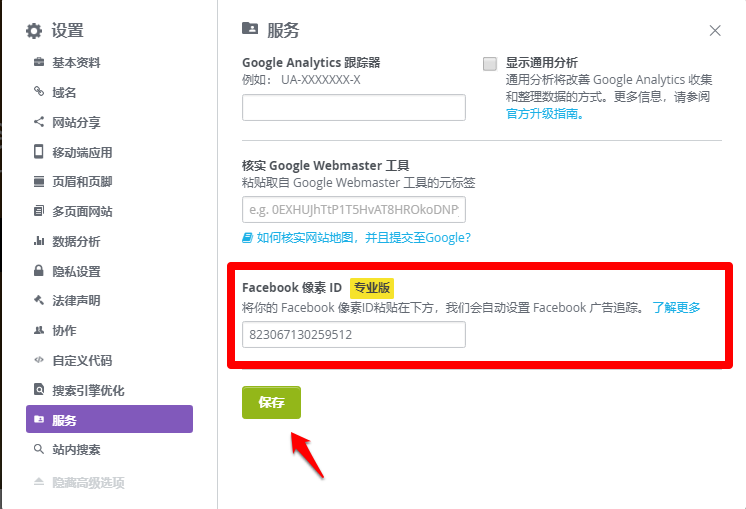Image resolution: width=746 pixels, height=509 pixels.
Task: Click the link chain icon next to 域名
Action: point(39,91)
